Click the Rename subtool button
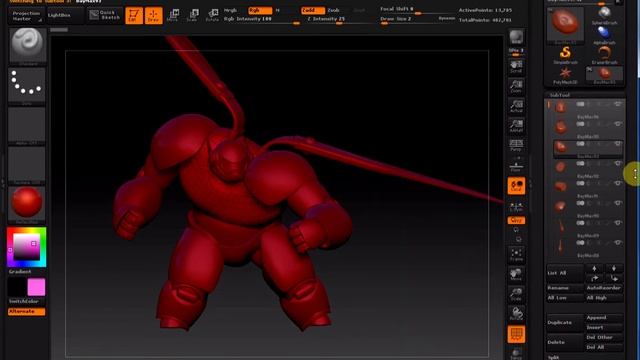 pyautogui.click(x=565, y=288)
